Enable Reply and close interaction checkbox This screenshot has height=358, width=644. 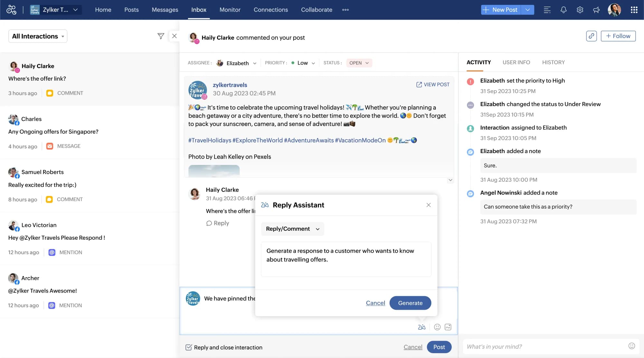(x=189, y=347)
